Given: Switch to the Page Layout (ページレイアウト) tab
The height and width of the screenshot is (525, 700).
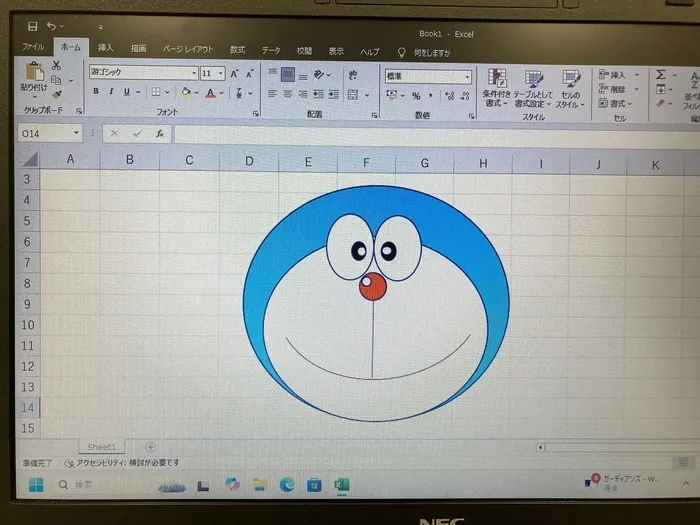Looking at the screenshot, I should click(x=188, y=49).
